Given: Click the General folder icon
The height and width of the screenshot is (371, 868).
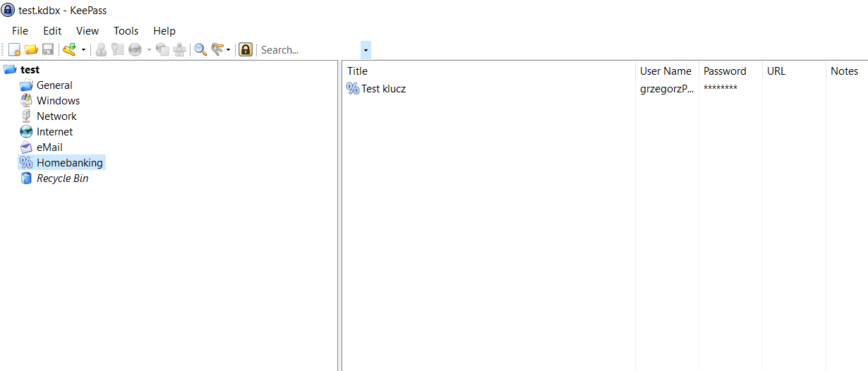Looking at the screenshot, I should point(26,85).
